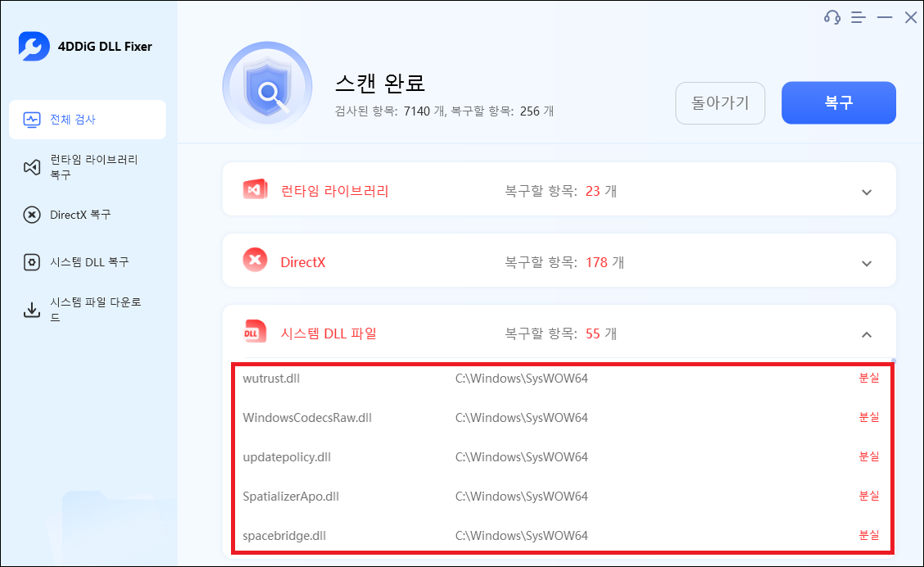Click the red DirectX X icon
The image size is (924, 567).
click(255, 261)
